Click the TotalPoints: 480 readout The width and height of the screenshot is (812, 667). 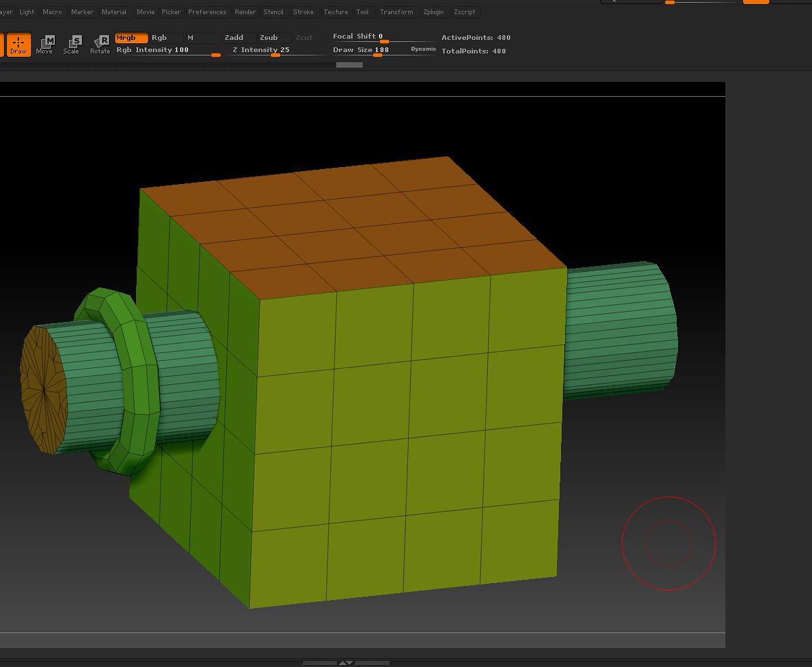pos(474,51)
